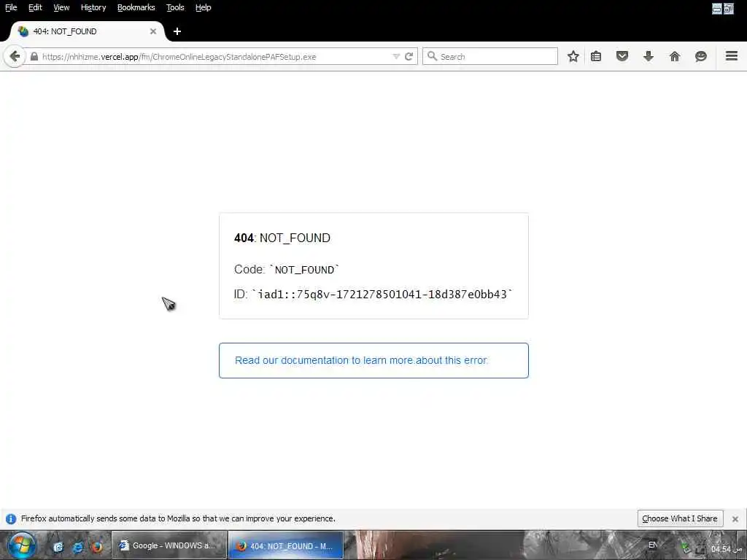Open a new tab with plus button
The height and width of the screenshot is (560, 747).
(177, 31)
